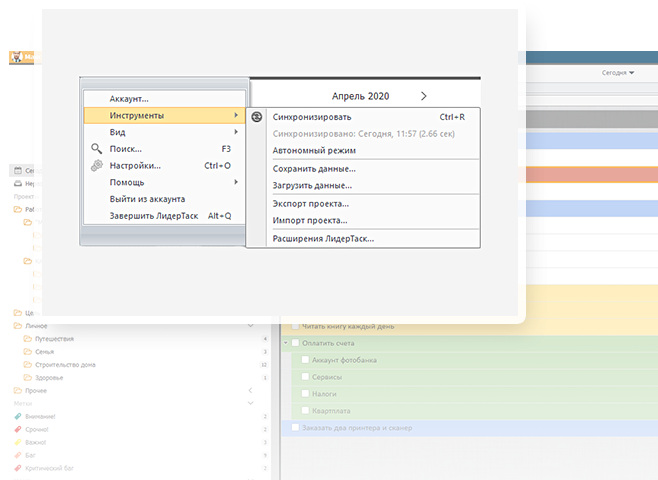Select Инструменты in the main menu
Screen dimensions: 658x480
point(164,115)
